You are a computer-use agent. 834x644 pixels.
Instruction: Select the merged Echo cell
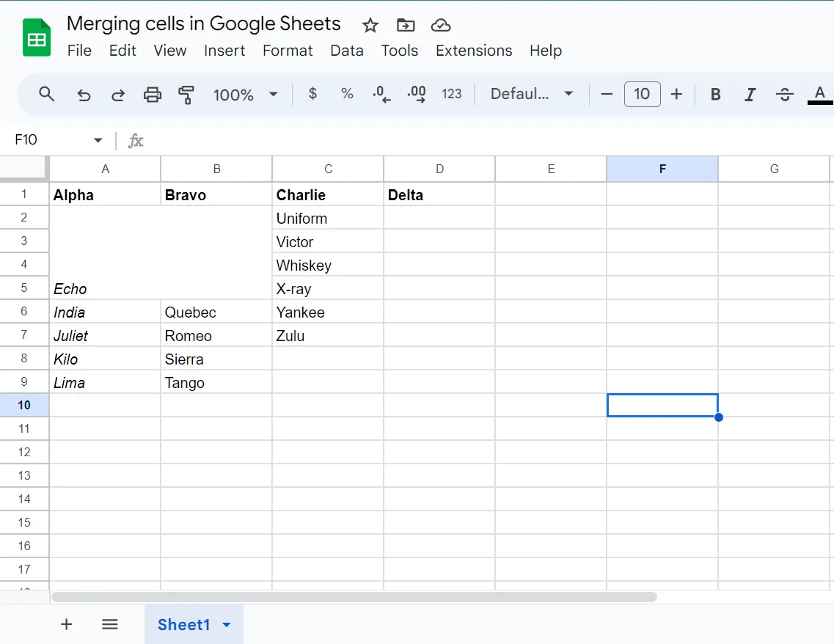point(161,252)
